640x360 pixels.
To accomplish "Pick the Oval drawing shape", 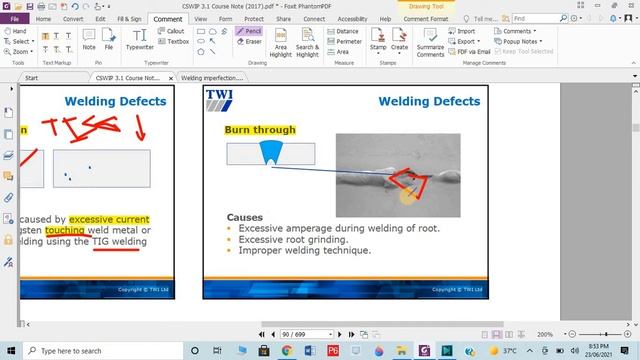I will pyautogui.click(x=201, y=41).
